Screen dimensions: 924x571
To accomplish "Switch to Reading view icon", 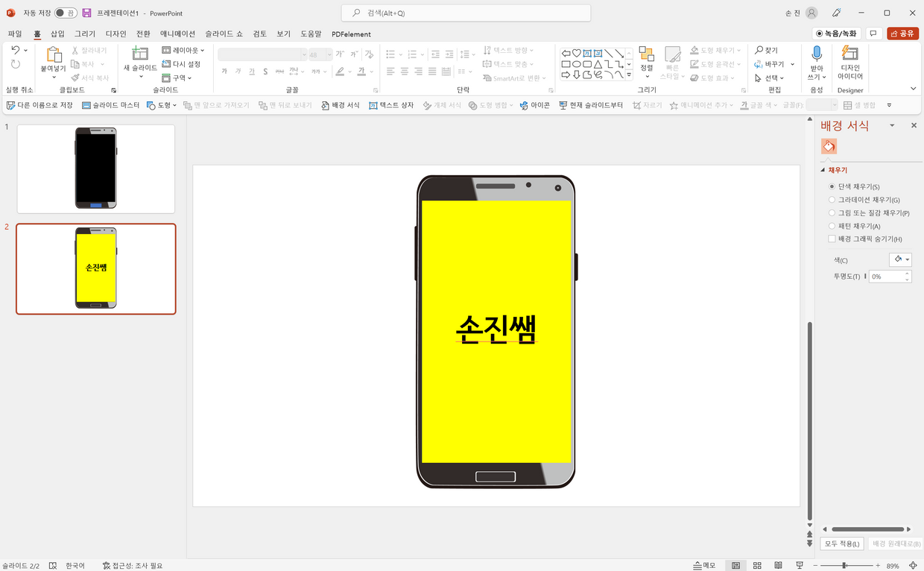I will pos(779,566).
